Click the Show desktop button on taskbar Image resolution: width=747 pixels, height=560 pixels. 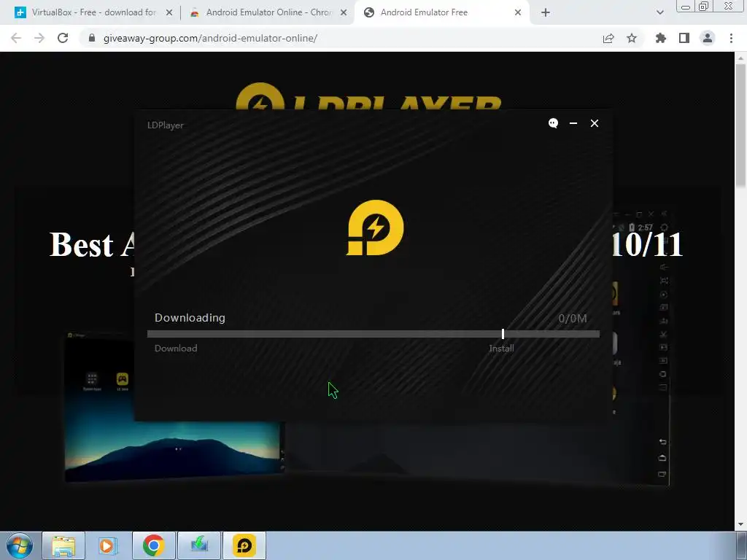coord(741,545)
